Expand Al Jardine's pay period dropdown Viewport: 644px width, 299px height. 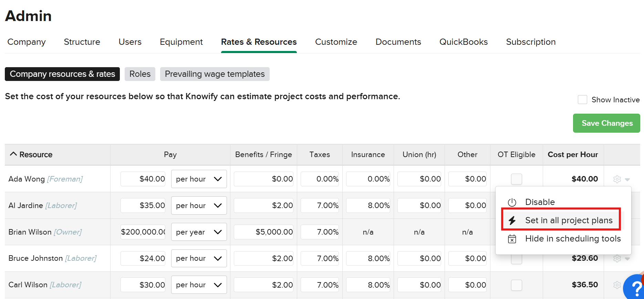(199, 206)
